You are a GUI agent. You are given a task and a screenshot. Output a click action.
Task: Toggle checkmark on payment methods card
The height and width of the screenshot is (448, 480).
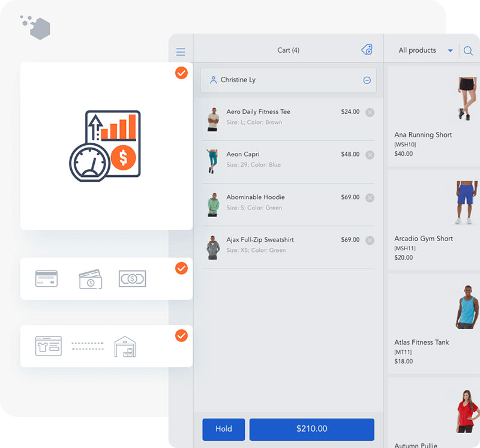[181, 268]
